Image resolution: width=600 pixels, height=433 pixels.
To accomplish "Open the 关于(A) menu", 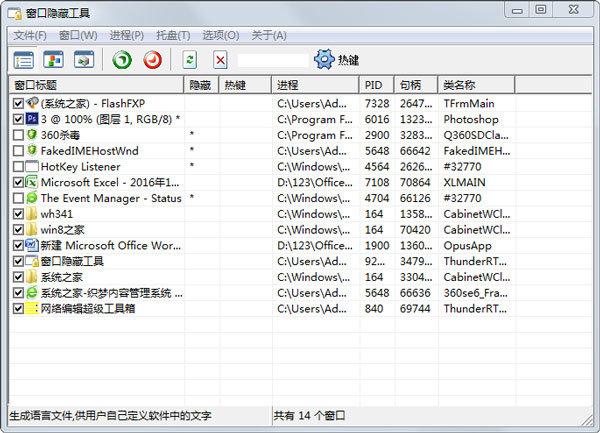I will [269, 36].
